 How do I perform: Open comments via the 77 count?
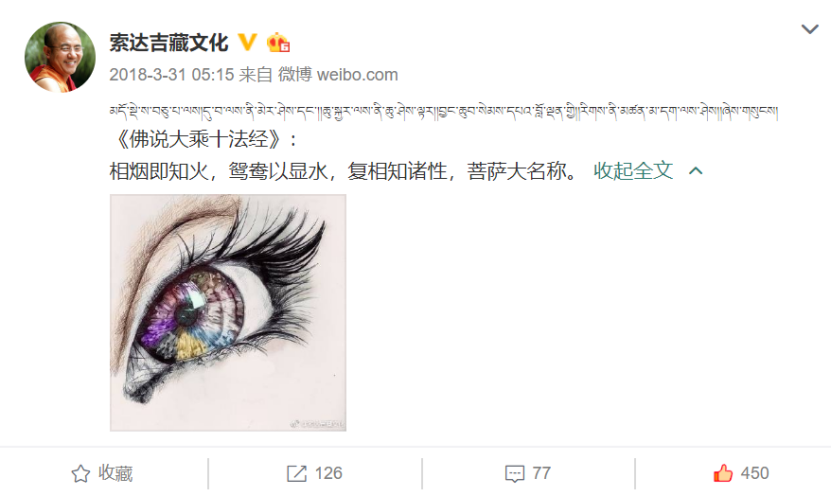click(542, 473)
